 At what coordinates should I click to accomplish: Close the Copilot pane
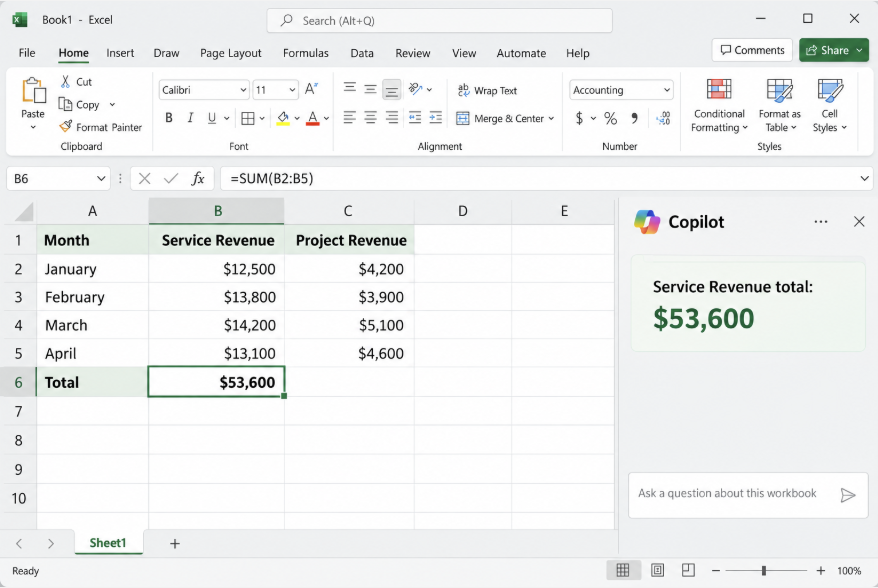(x=859, y=222)
